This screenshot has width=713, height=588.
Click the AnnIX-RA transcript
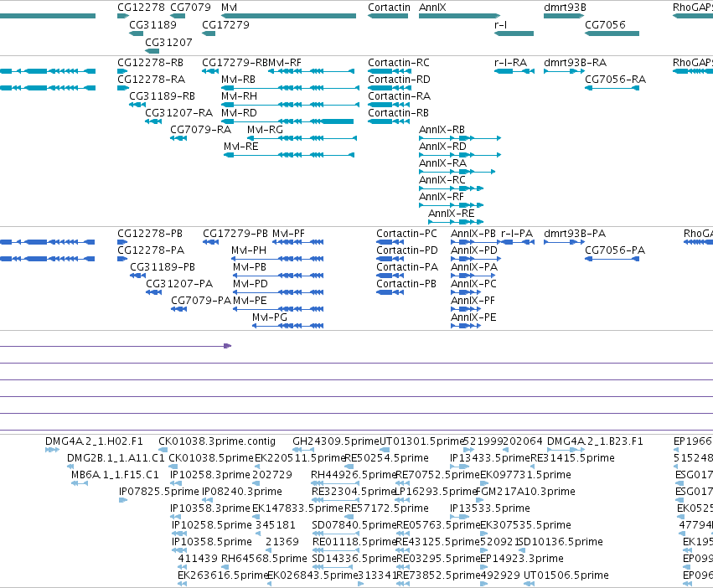coord(457,172)
